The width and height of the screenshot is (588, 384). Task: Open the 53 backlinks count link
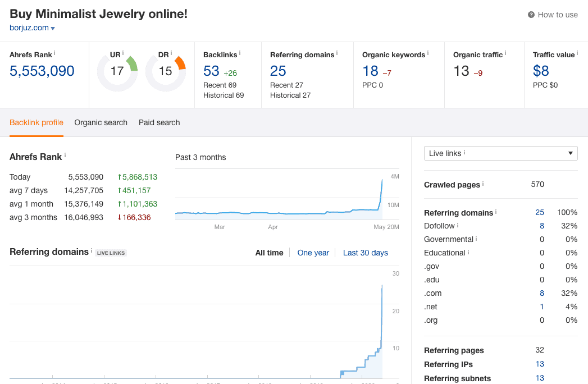coord(211,71)
